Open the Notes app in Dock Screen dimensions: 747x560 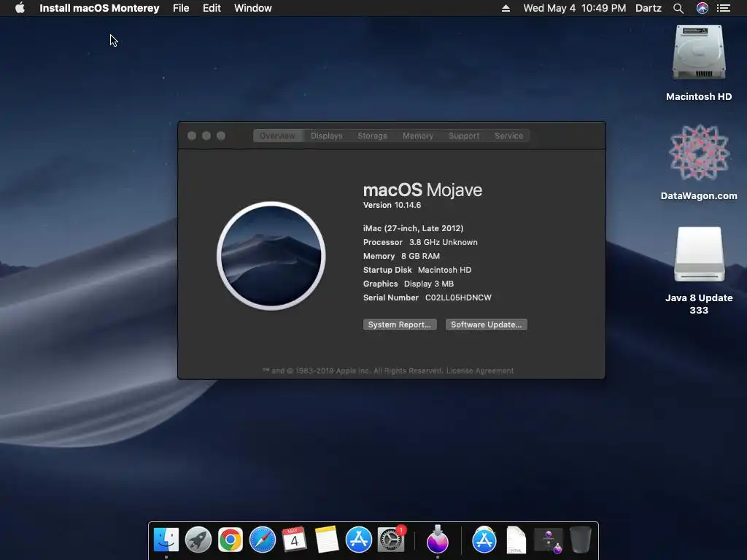point(326,540)
